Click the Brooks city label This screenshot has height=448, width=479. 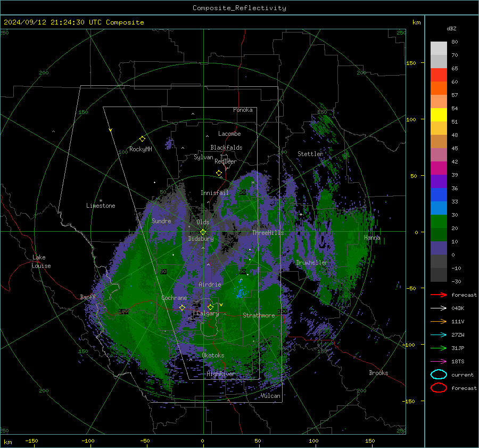(x=378, y=373)
